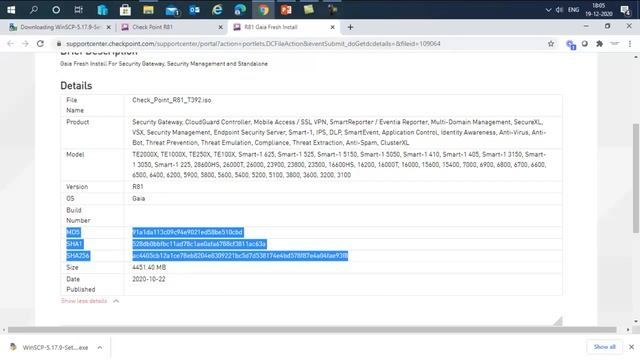Screen dimensions: 640x360
Task: Open Cortana from the taskbar
Action: [56, 9]
